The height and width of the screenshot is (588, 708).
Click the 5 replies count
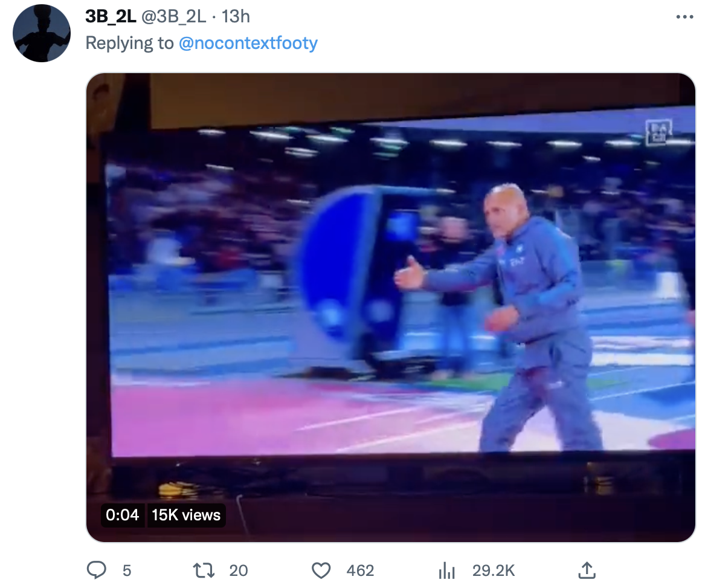pos(127,571)
